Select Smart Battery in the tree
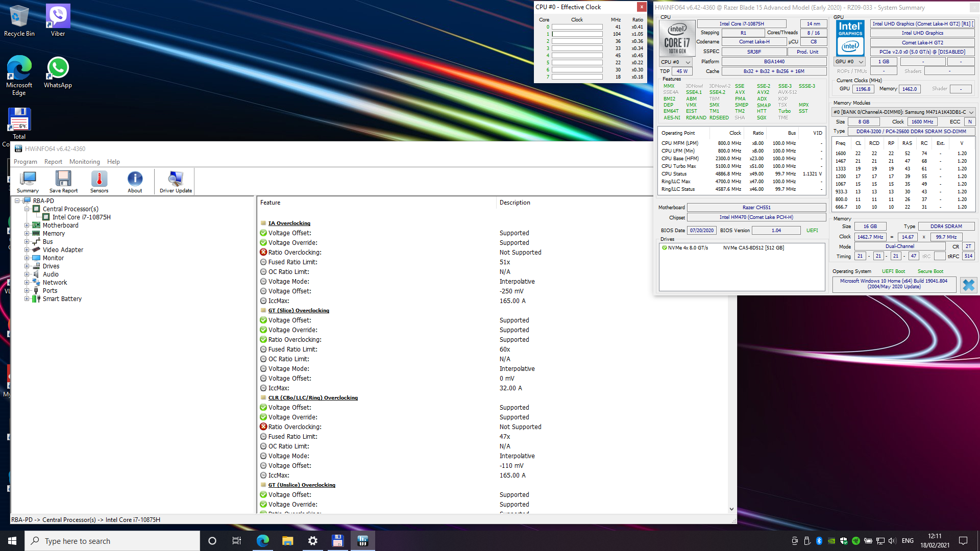The height and width of the screenshot is (551, 980). tap(62, 299)
